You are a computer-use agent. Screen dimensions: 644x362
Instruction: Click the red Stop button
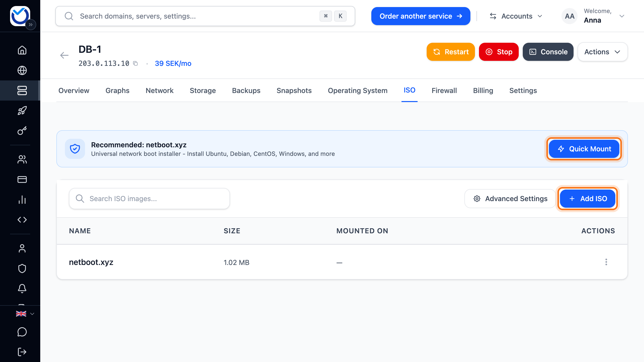point(499,52)
